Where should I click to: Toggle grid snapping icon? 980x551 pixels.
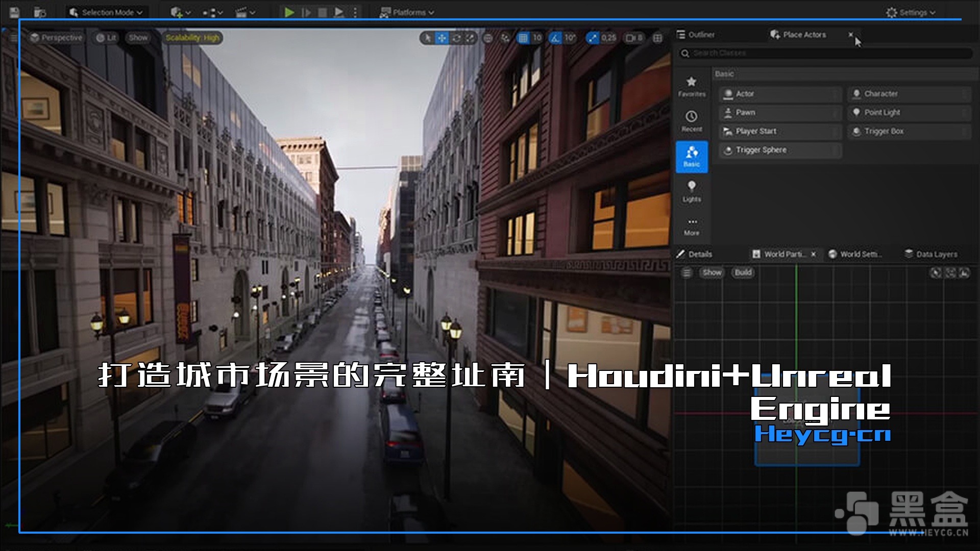pyautogui.click(x=523, y=38)
